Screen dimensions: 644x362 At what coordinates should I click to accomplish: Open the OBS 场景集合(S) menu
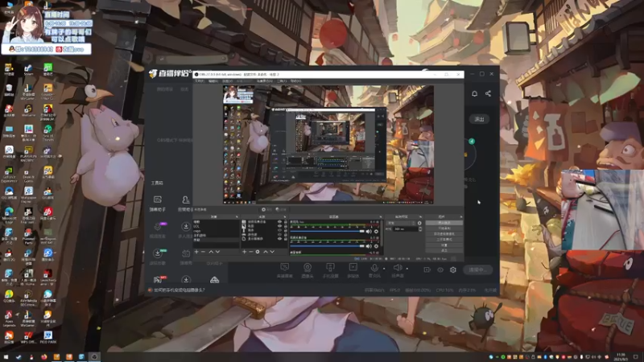265,81
